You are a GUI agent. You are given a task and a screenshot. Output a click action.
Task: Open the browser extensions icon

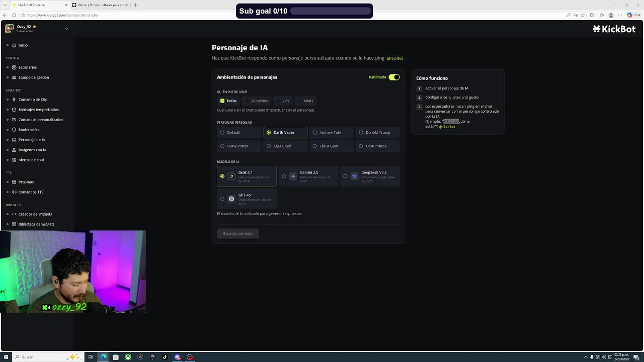(592, 15)
